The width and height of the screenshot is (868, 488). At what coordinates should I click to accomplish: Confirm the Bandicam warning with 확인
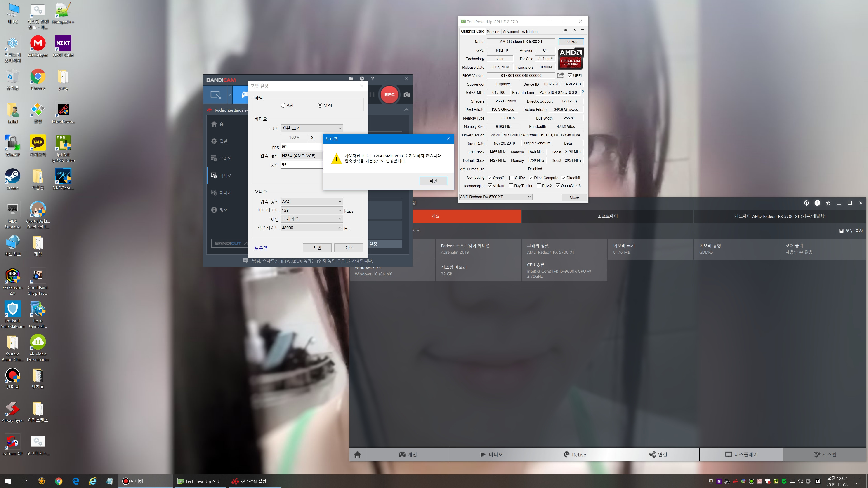click(x=433, y=181)
